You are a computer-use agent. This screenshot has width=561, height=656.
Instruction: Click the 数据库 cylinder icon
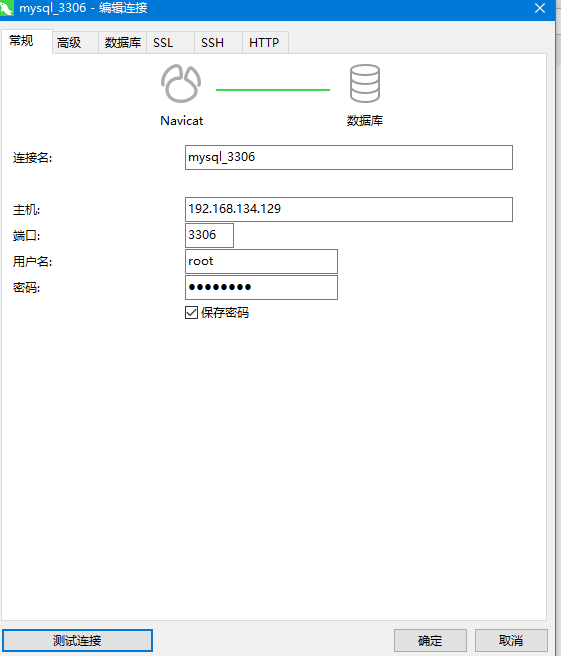point(365,83)
